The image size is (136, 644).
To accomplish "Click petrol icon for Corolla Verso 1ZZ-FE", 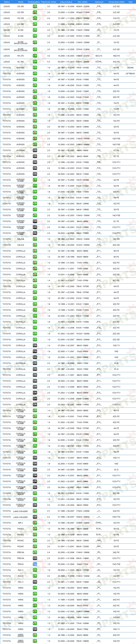I will [x=35, y=499].
